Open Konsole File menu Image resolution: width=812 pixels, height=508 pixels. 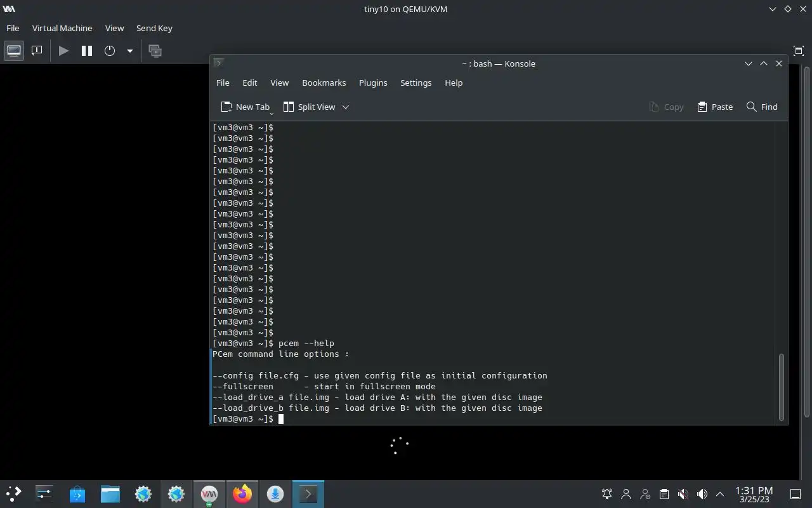click(223, 83)
